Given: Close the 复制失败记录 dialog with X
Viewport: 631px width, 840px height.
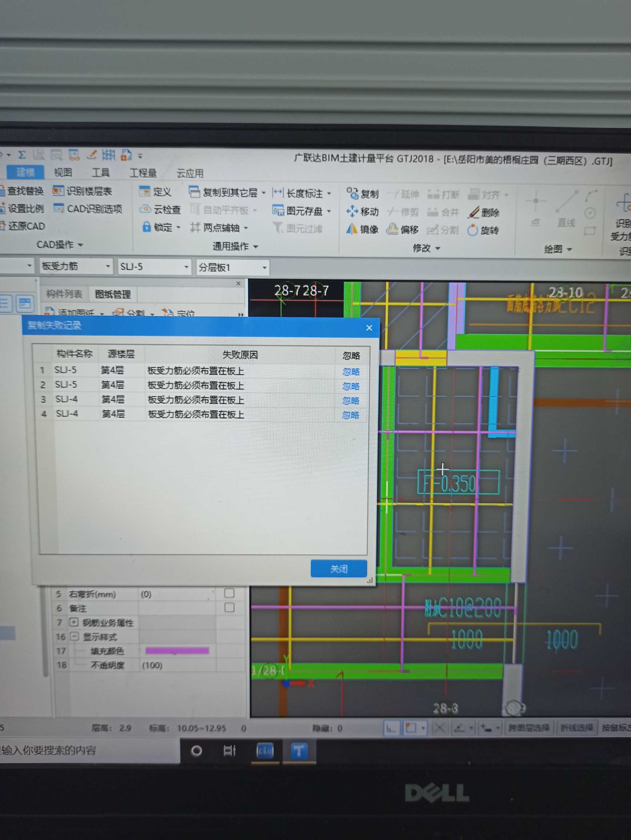Looking at the screenshot, I should click(369, 327).
